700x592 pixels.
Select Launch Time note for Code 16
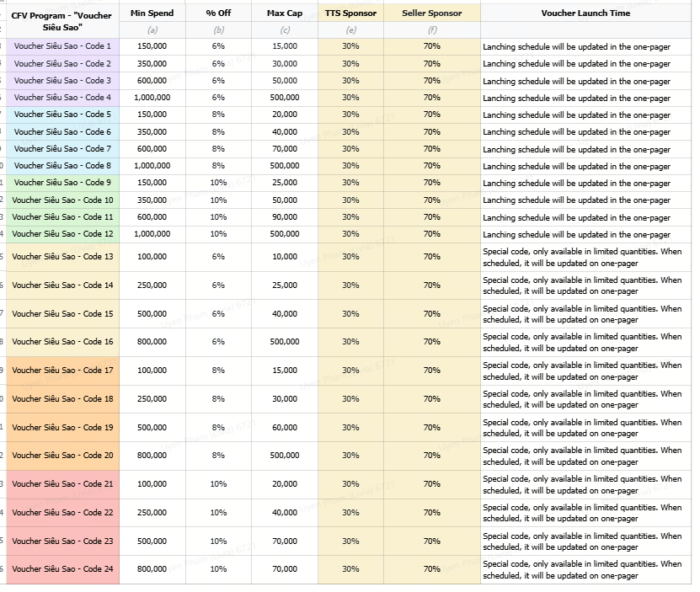click(x=585, y=342)
